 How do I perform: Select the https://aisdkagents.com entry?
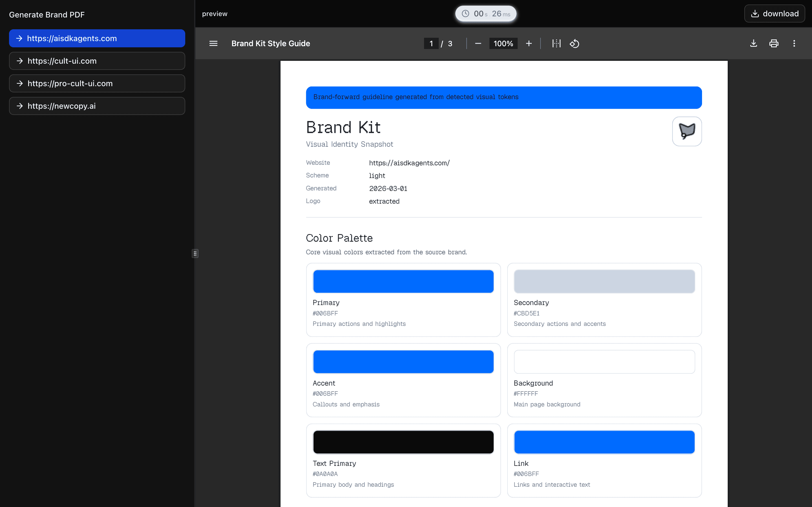(97, 38)
